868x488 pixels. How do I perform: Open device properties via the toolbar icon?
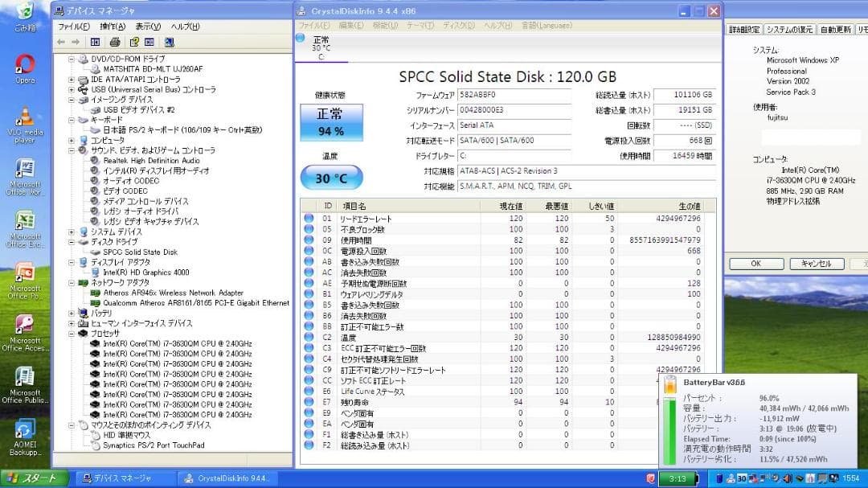tap(149, 41)
